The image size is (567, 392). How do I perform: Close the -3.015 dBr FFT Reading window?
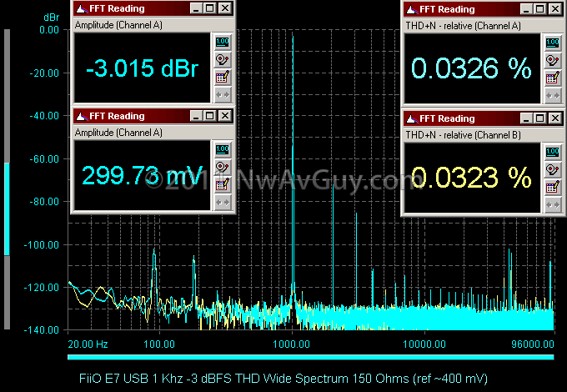coord(225,8)
